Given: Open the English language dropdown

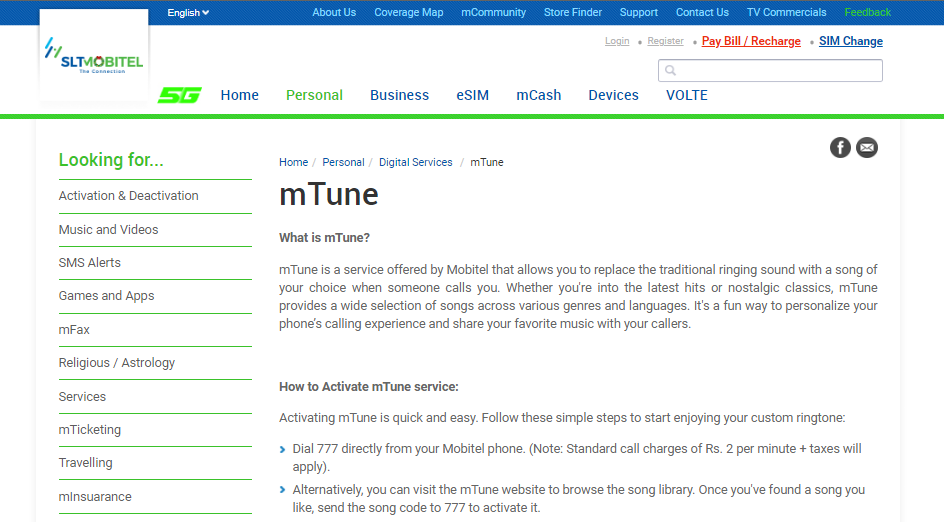Looking at the screenshot, I should point(188,13).
